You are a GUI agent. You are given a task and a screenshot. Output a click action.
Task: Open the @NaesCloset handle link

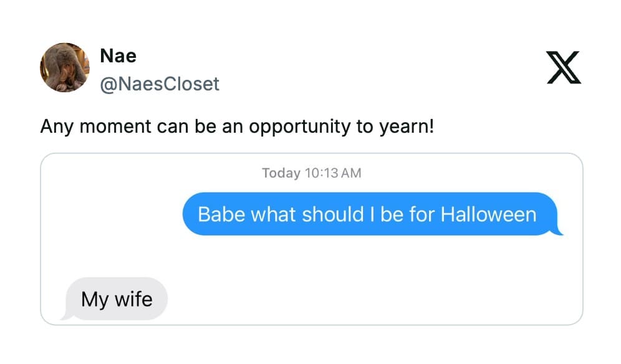pos(160,84)
